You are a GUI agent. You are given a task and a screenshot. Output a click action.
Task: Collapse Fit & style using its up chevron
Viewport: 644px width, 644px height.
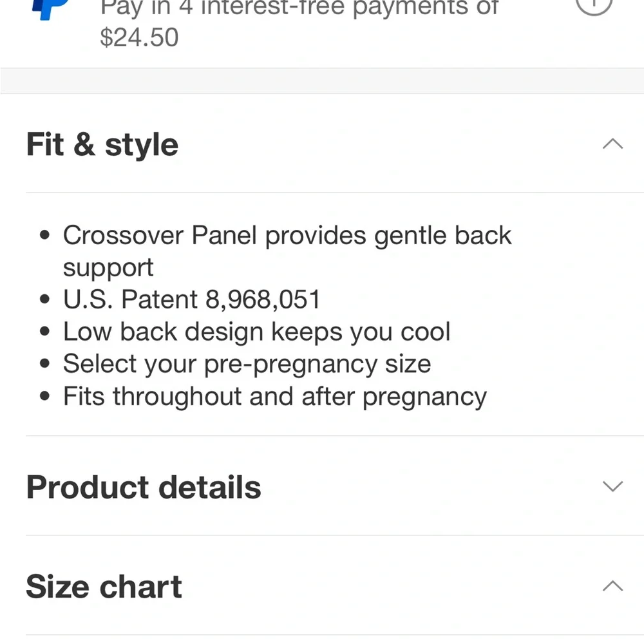(612, 144)
